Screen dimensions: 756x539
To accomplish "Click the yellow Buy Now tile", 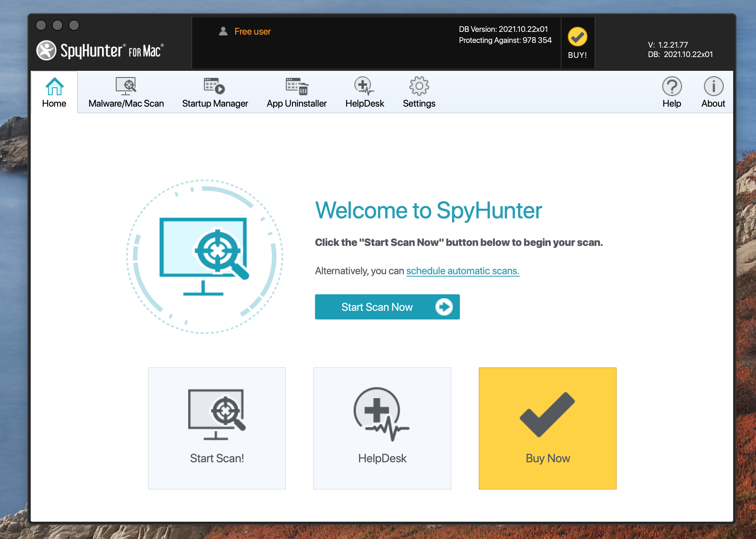I will click(548, 428).
